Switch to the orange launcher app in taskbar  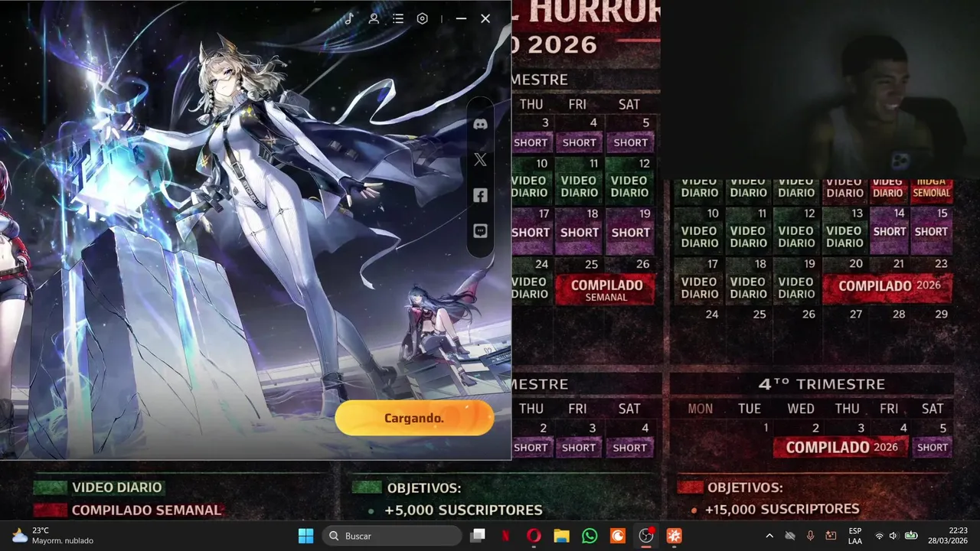[x=674, y=536]
